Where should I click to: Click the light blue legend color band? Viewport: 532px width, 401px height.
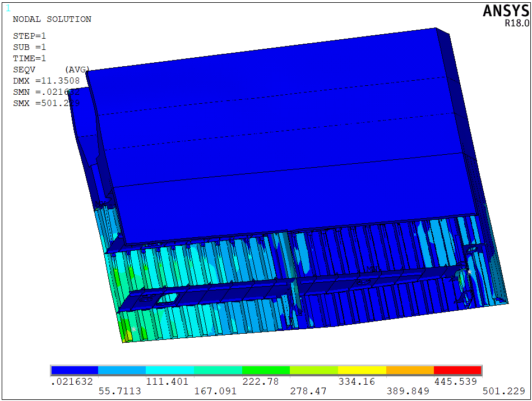(x=122, y=370)
